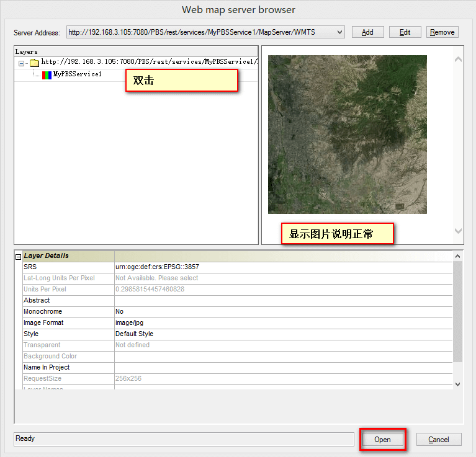Select MyPBSService1 layer in tree
Viewport: 476px width, 457px height.
click(x=78, y=74)
